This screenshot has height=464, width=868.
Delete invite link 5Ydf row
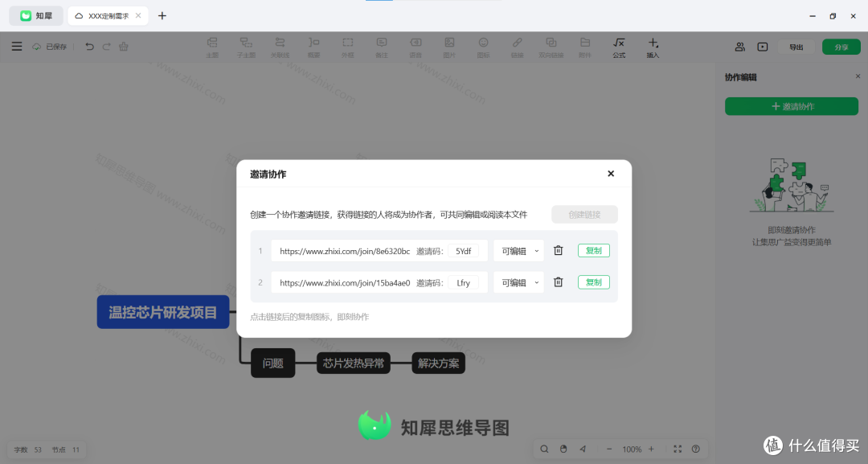tap(558, 251)
